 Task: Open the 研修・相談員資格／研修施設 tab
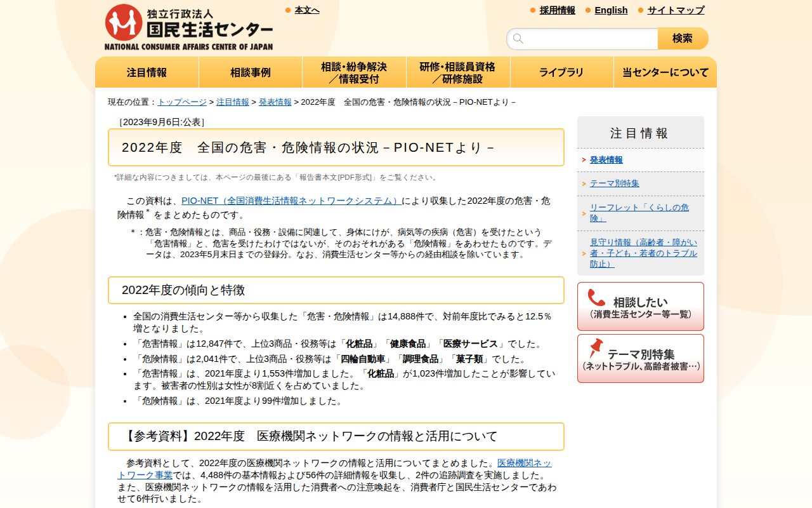(x=458, y=72)
